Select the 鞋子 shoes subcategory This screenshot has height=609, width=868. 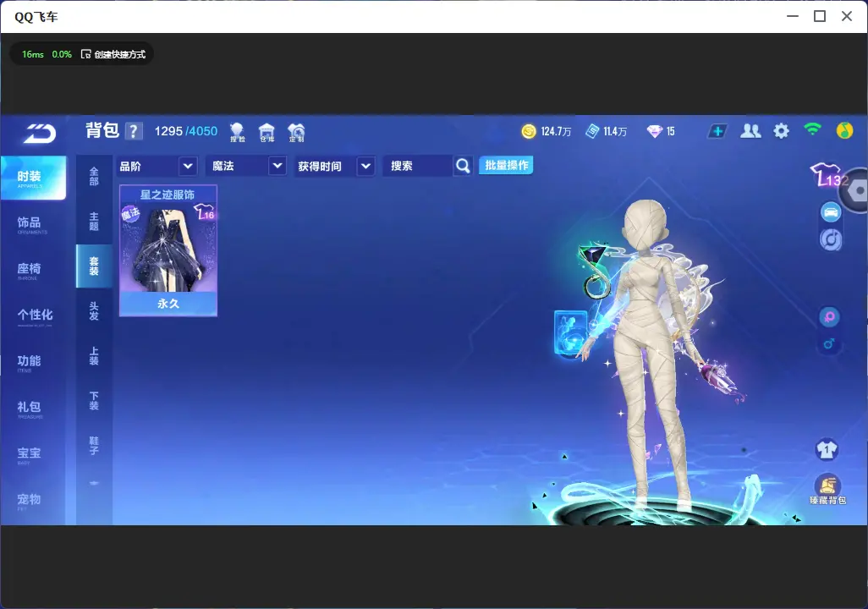coord(94,446)
